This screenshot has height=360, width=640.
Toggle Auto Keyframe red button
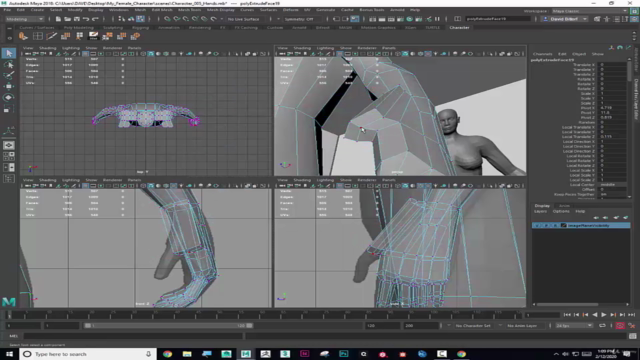[x=620, y=326]
